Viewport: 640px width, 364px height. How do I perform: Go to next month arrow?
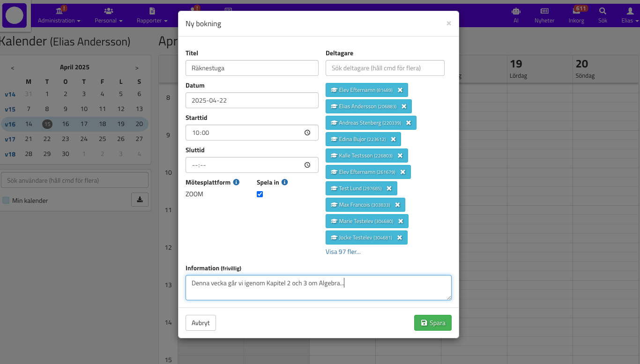click(137, 68)
